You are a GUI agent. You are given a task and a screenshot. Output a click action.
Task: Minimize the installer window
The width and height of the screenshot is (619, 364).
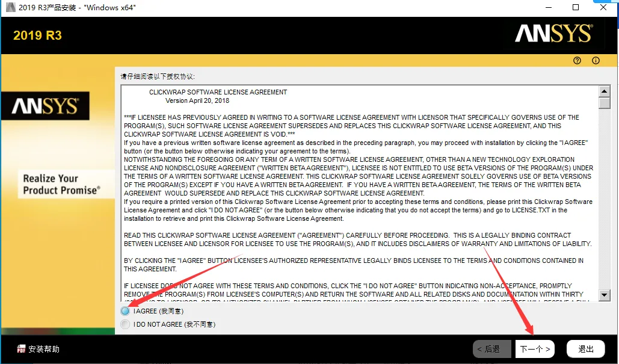click(x=549, y=7)
